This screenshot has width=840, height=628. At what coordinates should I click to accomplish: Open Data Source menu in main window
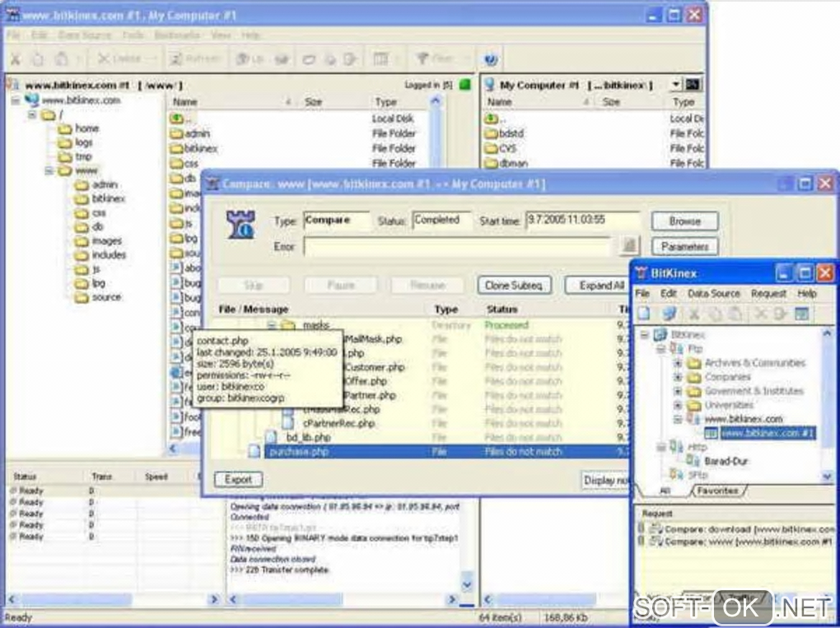pos(84,35)
